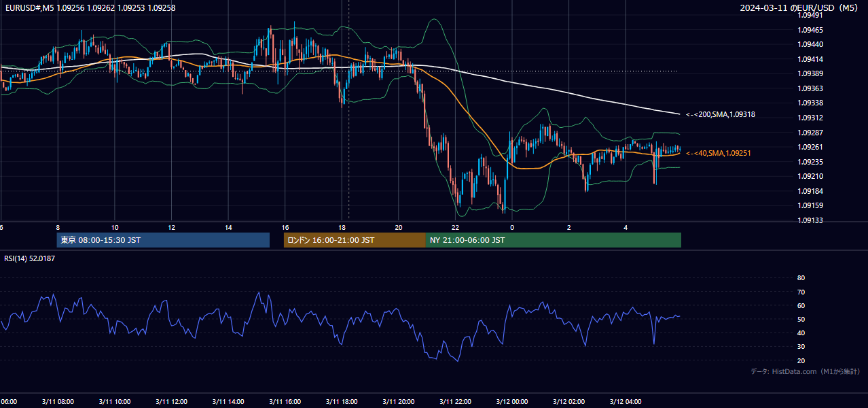Click hour label 14 under price chart
The image size is (868, 408).
pyautogui.click(x=228, y=228)
